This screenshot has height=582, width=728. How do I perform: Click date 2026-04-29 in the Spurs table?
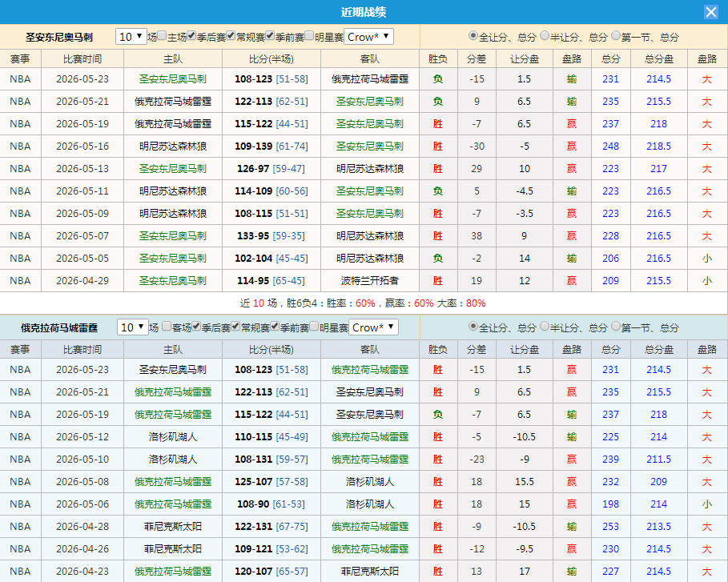point(82,281)
